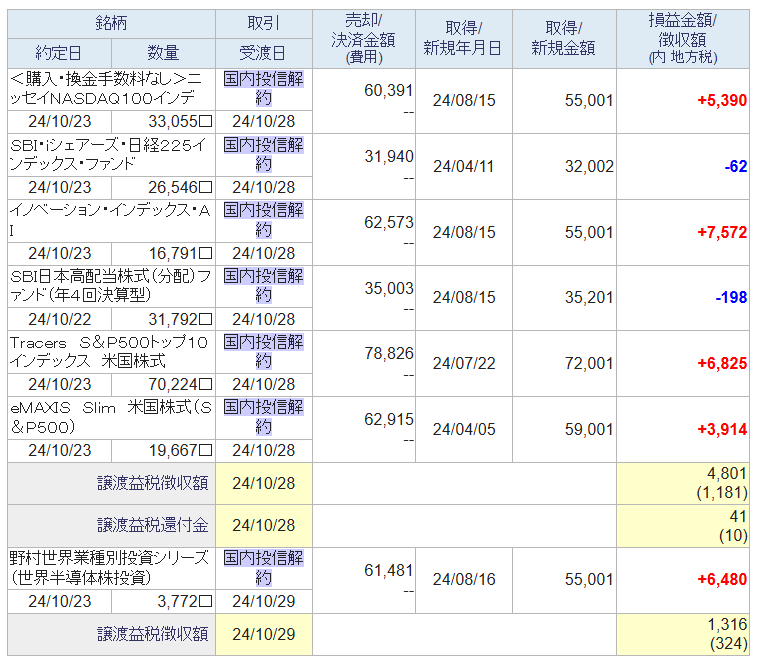Select the Tracers S&P500トップ10 fund name
759x667 pixels.
[x=109, y=352]
